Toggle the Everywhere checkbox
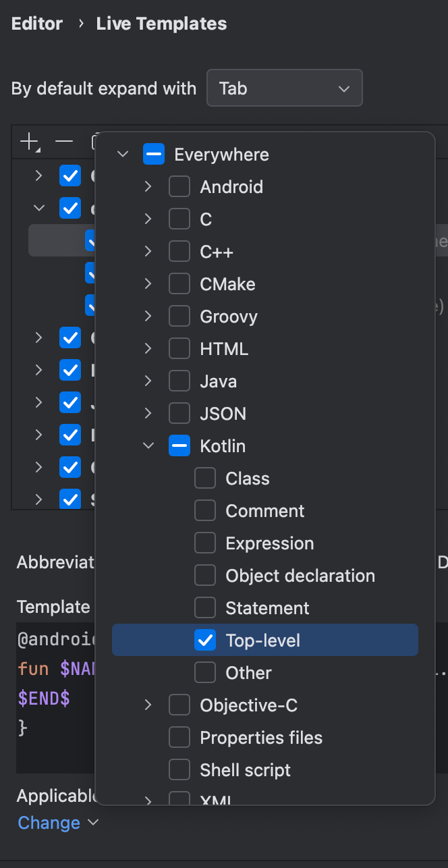Image resolution: width=448 pixels, height=868 pixels. (154, 155)
